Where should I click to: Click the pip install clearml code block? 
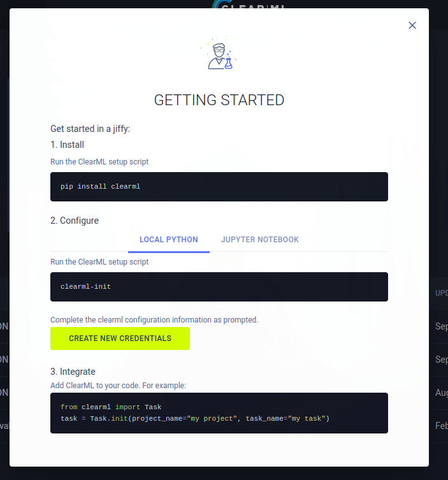point(219,187)
